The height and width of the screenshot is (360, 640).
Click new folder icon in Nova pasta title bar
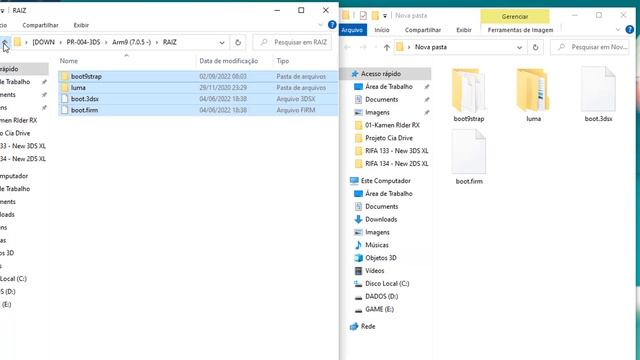coord(375,16)
